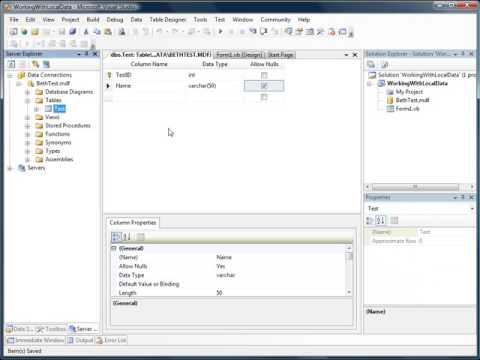The width and height of the screenshot is (480, 360).
Task: Click Categorized icon in Properties window
Action: click(x=370, y=220)
